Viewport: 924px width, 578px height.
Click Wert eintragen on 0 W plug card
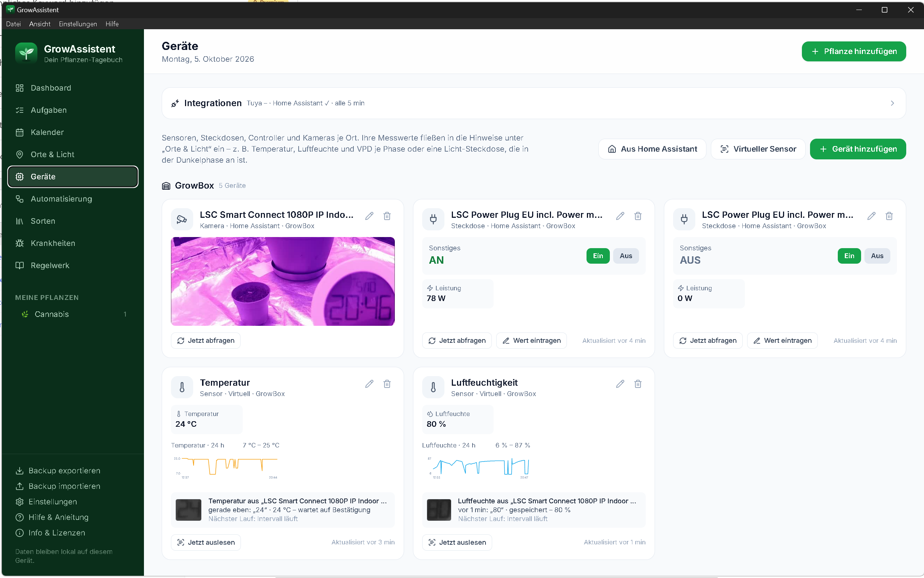pyautogui.click(x=783, y=341)
